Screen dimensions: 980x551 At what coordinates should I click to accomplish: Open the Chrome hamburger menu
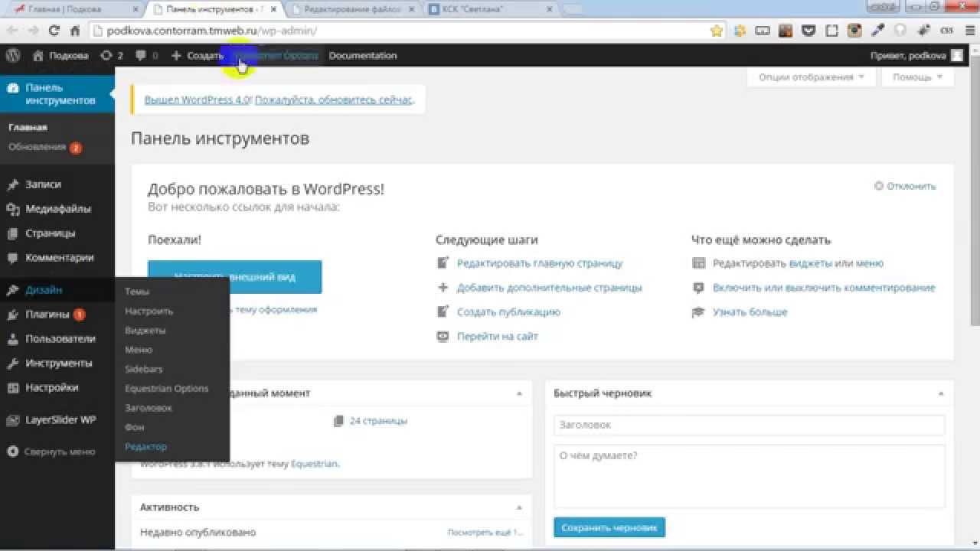969,31
